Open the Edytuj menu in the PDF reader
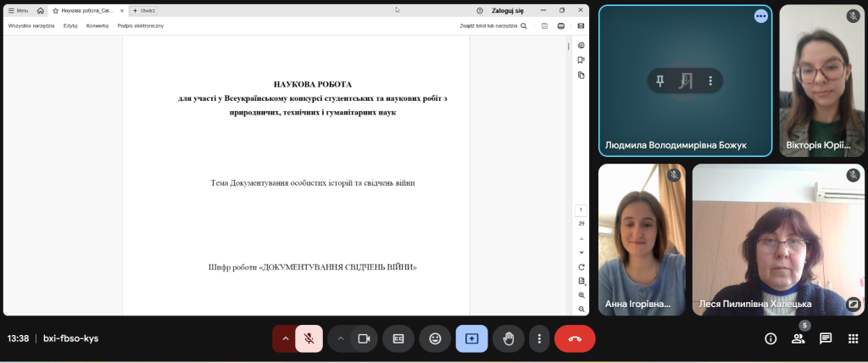This screenshot has width=868, height=363. (x=70, y=26)
